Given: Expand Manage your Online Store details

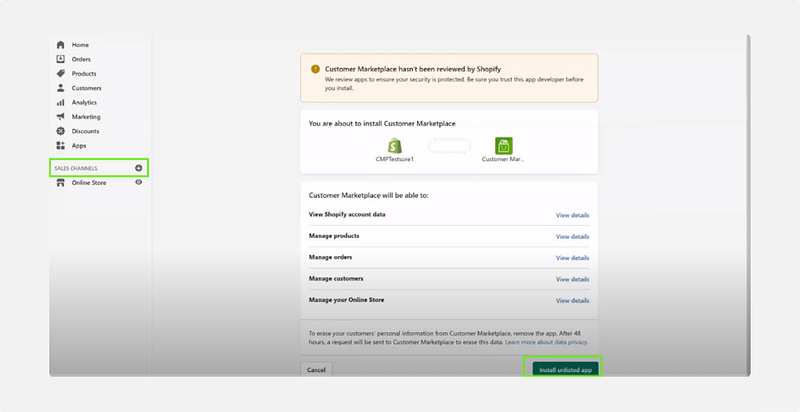Looking at the screenshot, I should coord(572,300).
